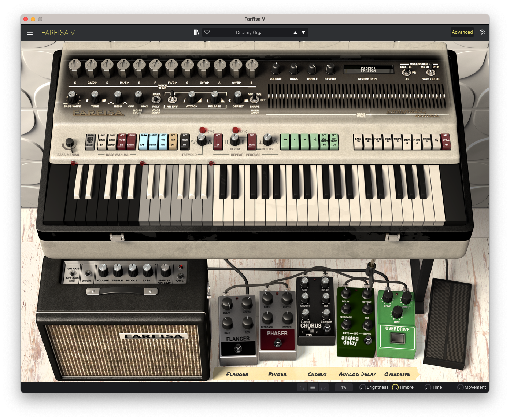
Task: Open the Advanced panel
Action: 462,32
